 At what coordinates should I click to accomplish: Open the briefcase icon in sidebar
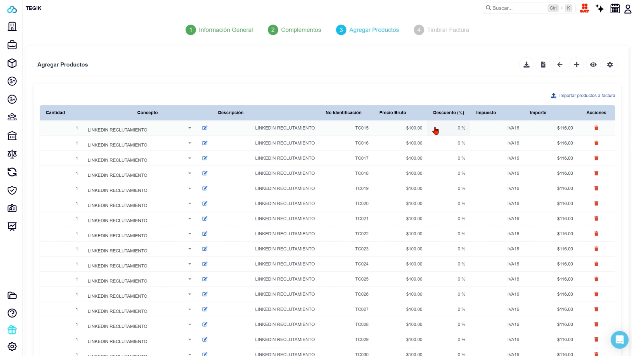pos(12,45)
